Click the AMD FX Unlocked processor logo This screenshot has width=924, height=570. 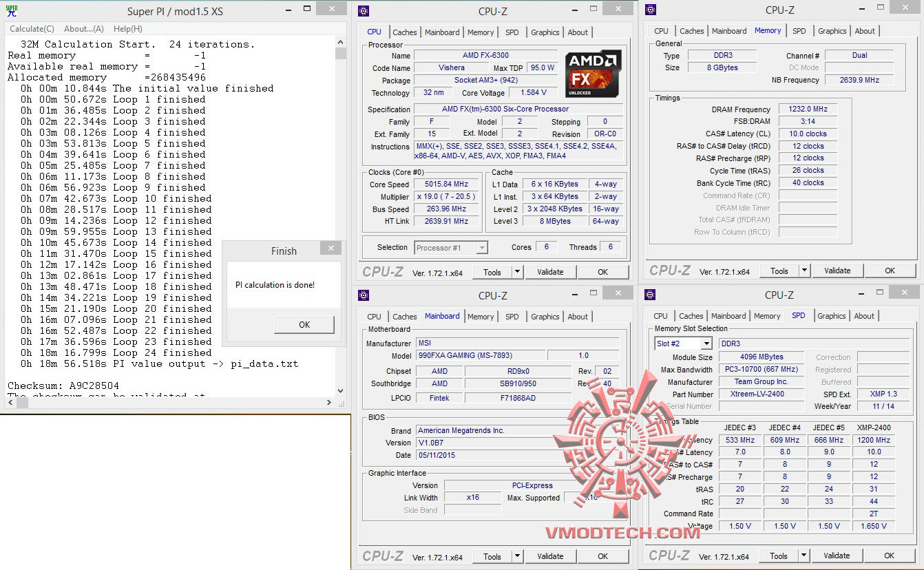coord(594,74)
